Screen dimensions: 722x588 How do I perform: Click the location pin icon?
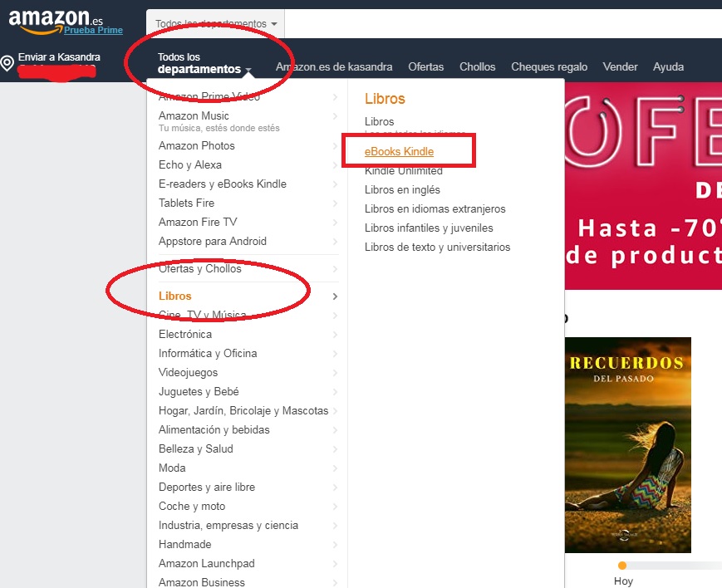(8, 60)
